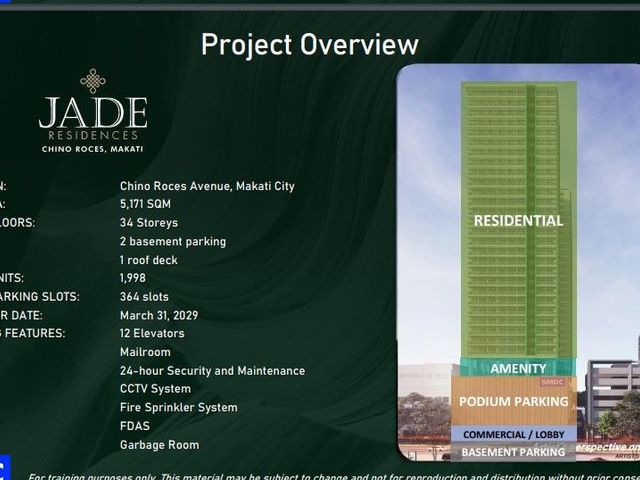Select the '1 roof deck' line
Screen dimensions: 640x480
(149, 260)
